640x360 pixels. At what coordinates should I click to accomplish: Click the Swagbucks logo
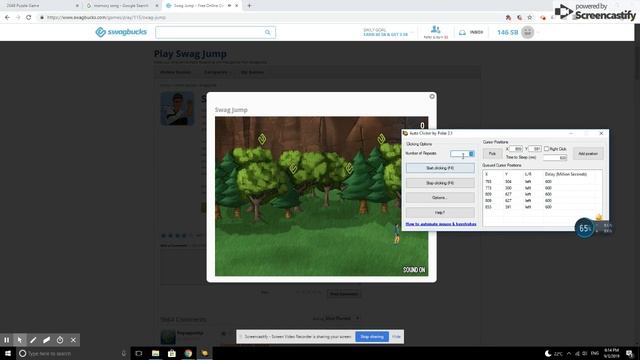click(x=121, y=32)
